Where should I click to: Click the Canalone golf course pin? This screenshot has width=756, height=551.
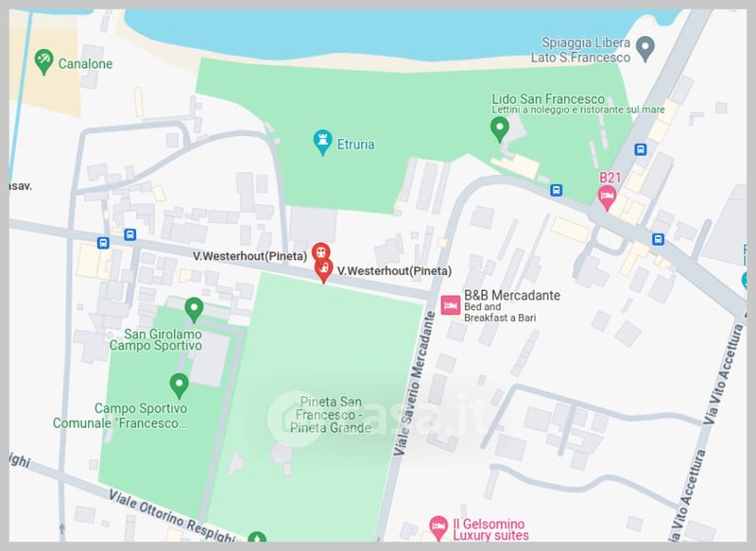pos(43,61)
